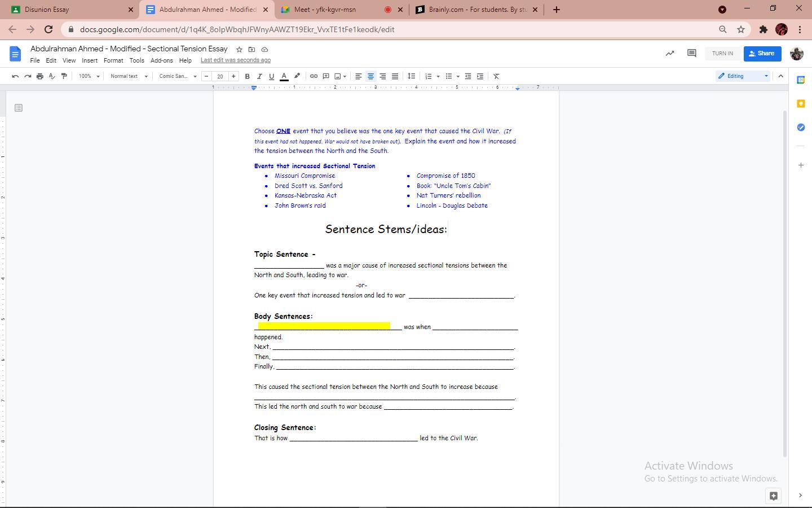Open the text color picker
This screenshot has height=508, width=812.
click(x=284, y=76)
